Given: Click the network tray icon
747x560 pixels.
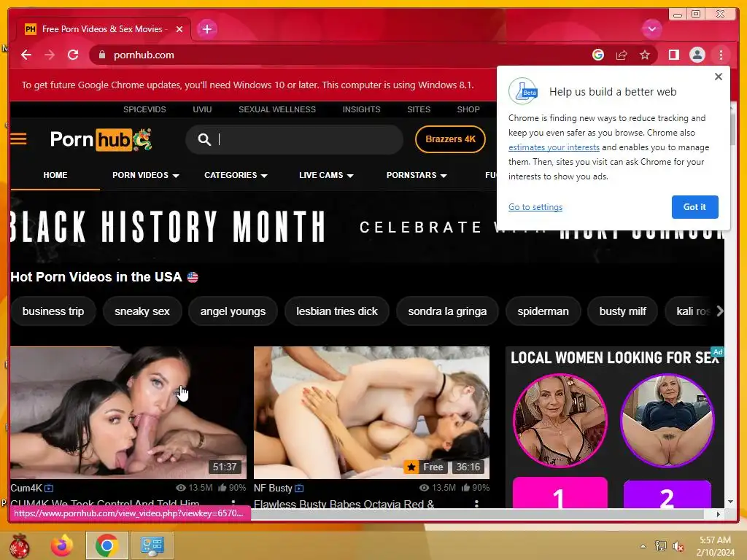Looking at the screenshot, I should [660, 546].
